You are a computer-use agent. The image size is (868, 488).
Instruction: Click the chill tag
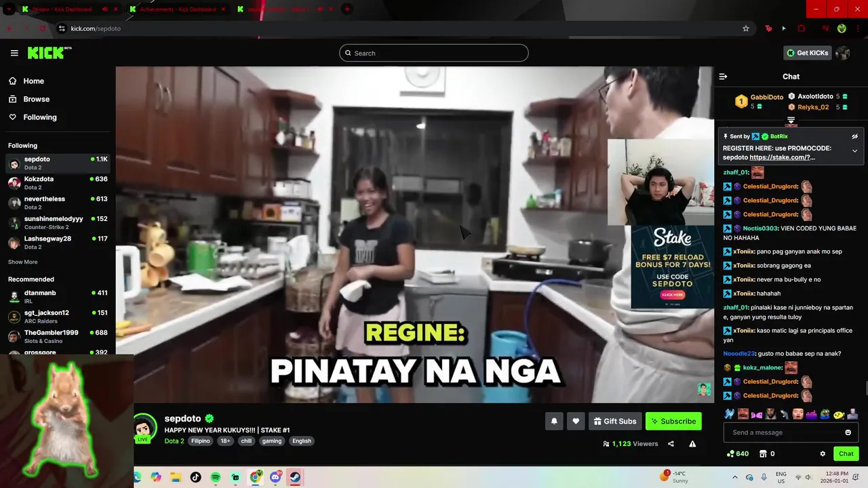[246, 441]
